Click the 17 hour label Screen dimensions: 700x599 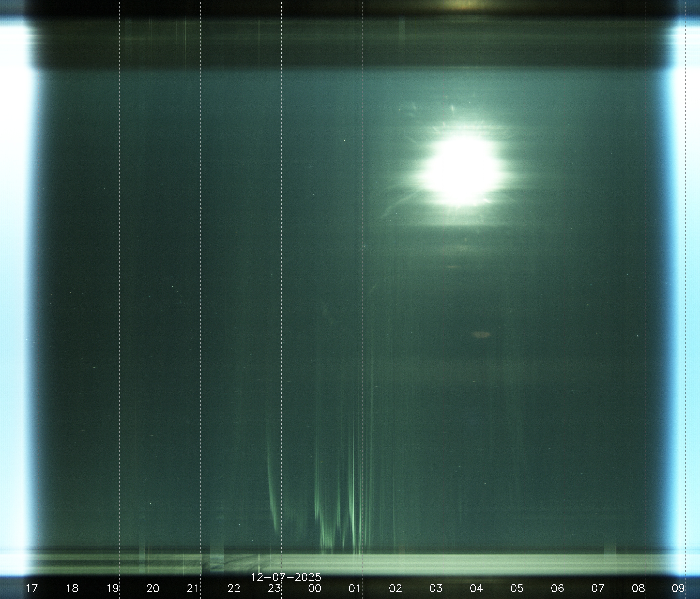(x=32, y=589)
